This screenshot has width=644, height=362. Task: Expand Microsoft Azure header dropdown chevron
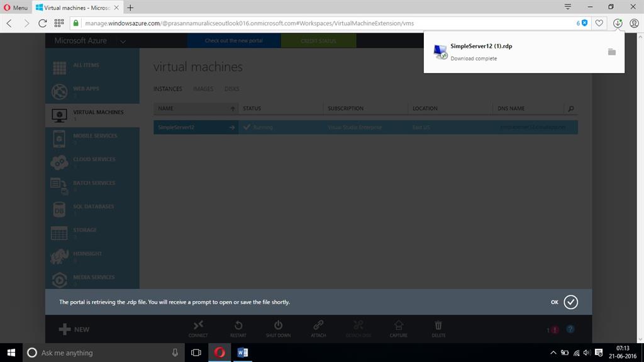coord(123,42)
